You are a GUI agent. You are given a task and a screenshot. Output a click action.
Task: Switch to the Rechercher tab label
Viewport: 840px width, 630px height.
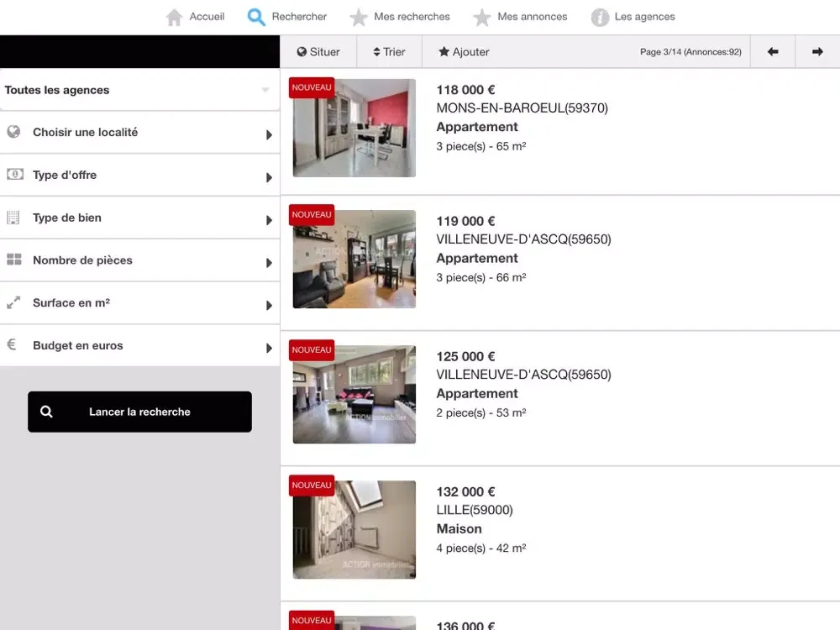point(299,17)
